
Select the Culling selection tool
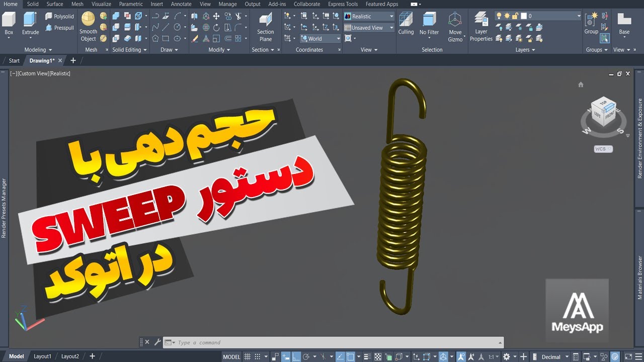click(x=406, y=24)
